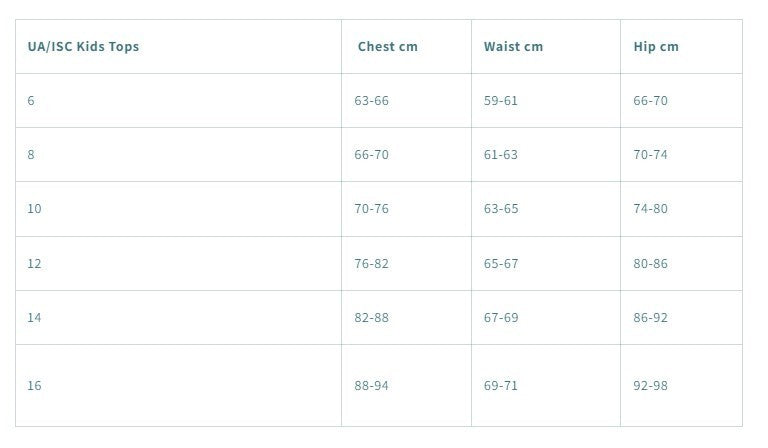This screenshot has height=448, width=768.
Task: Click waist value 67-69
Action: [x=501, y=318]
